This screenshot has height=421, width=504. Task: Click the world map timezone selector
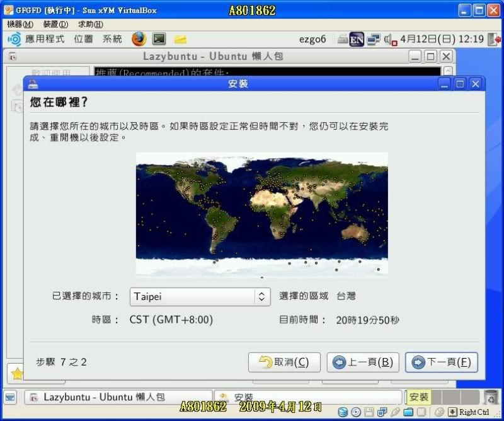point(261,215)
